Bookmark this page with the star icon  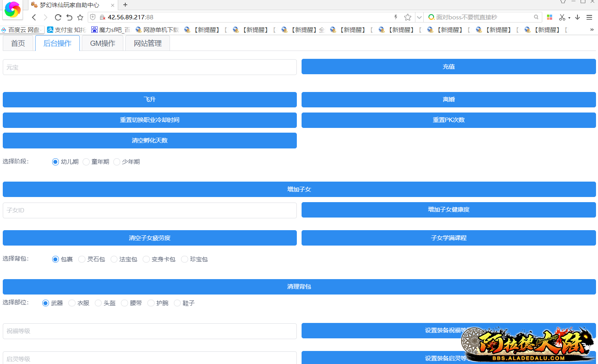pos(407,17)
